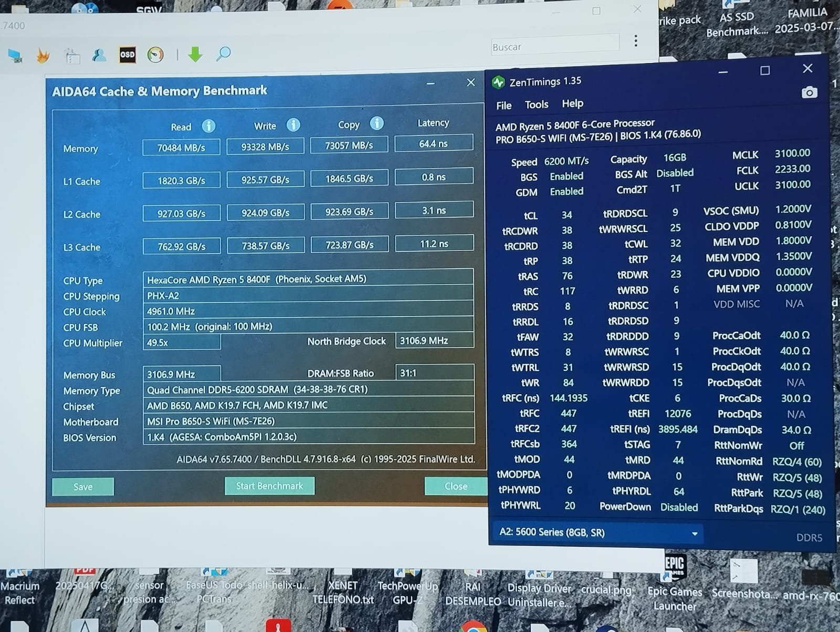Click the Memory Write value 93328 MB/s
The image size is (840, 632).
coord(265,146)
